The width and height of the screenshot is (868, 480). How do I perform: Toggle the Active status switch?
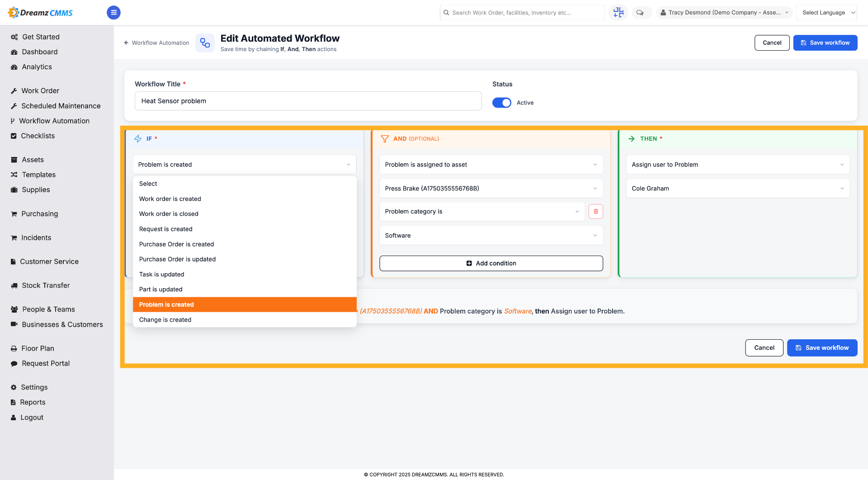[502, 103]
